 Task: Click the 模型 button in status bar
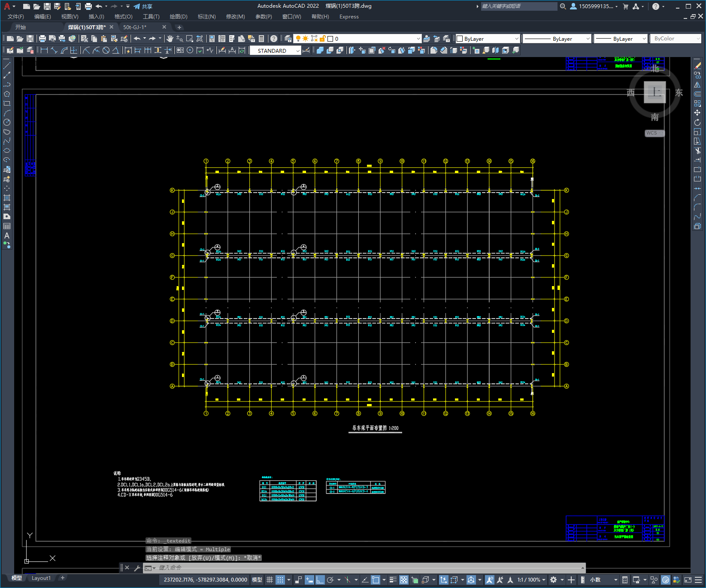coord(257,580)
